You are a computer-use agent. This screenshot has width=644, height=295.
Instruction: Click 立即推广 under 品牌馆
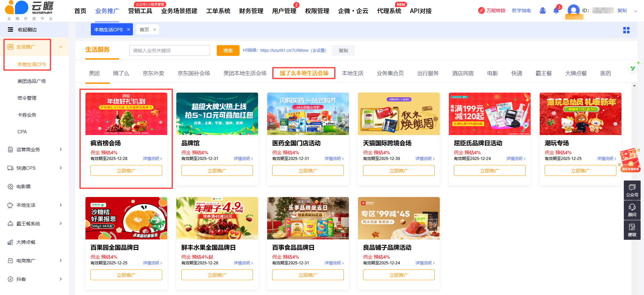pos(217,171)
